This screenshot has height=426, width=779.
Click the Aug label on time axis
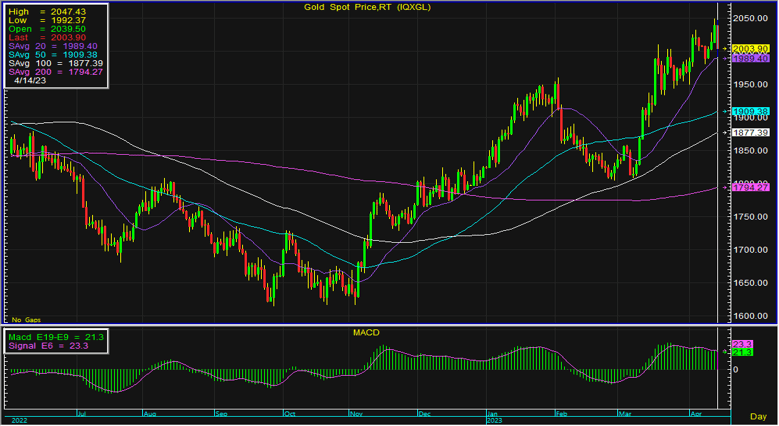[x=150, y=414]
